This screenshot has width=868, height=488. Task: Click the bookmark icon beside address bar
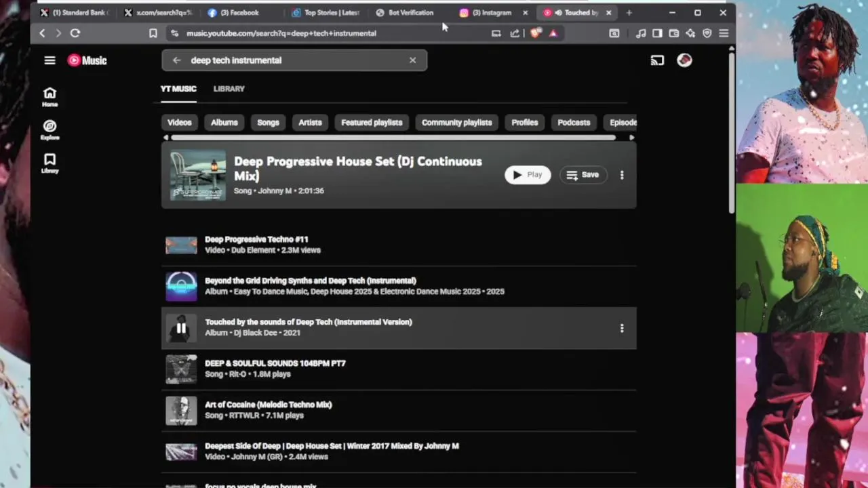(153, 33)
